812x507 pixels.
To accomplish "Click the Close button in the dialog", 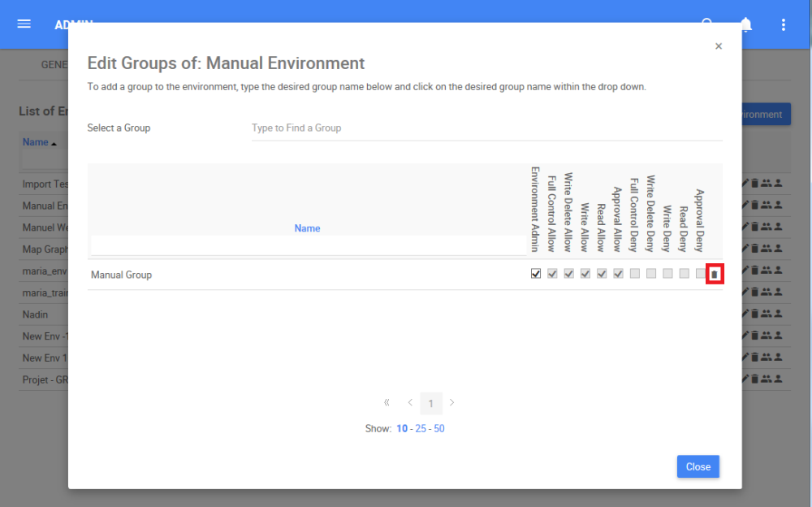I will click(x=698, y=466).
